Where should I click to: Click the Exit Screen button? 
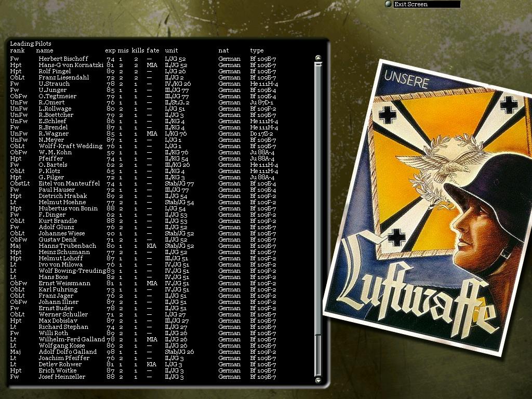click(427, 4)
